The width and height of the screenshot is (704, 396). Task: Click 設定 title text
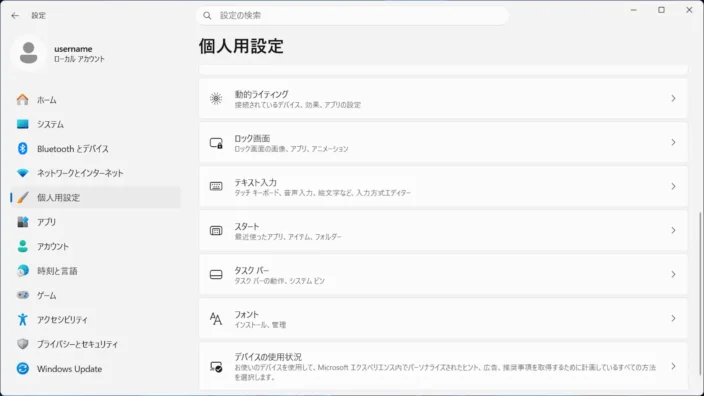39,16
